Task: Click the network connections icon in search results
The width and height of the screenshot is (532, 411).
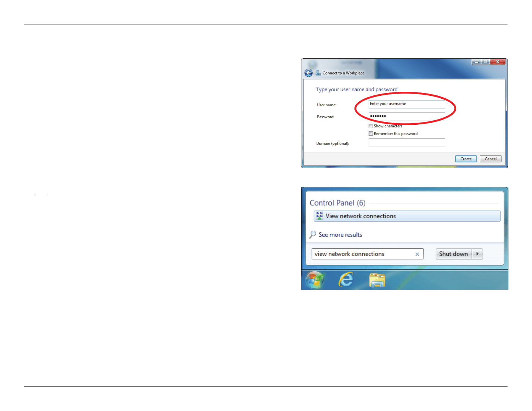Action: (x=319, y=216)
